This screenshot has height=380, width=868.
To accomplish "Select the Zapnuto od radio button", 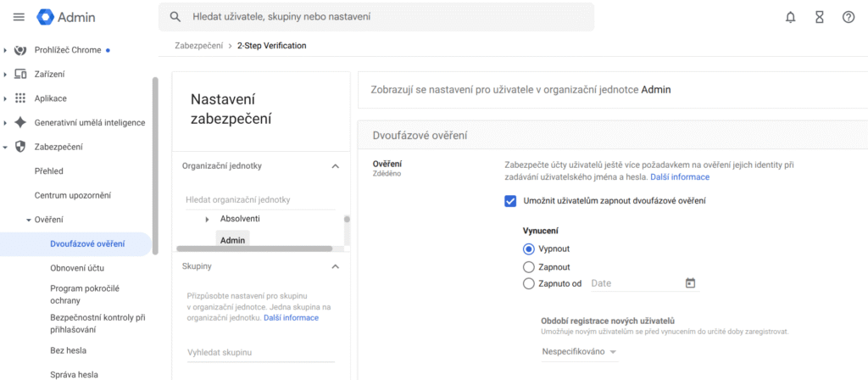I will [x=528, y=283].
